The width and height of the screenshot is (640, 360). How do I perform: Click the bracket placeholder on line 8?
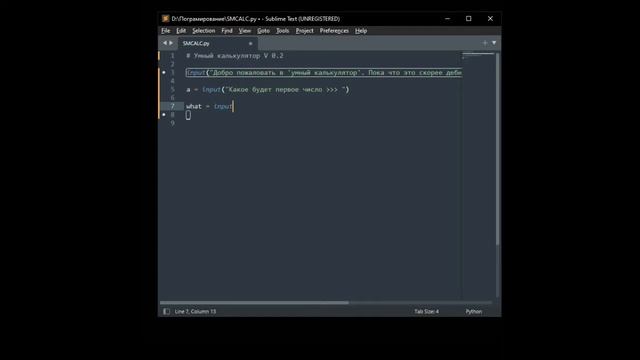coord(188,115)
